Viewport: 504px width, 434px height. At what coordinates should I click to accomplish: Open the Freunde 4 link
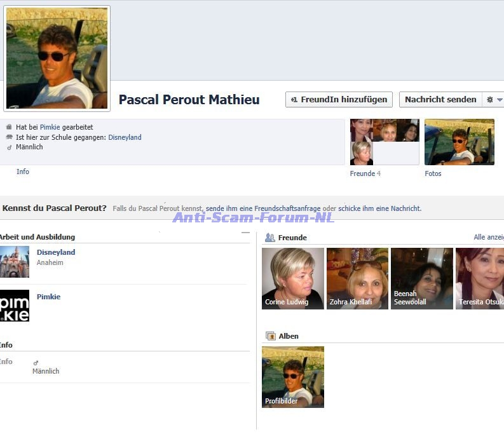(x=365, y=173)
